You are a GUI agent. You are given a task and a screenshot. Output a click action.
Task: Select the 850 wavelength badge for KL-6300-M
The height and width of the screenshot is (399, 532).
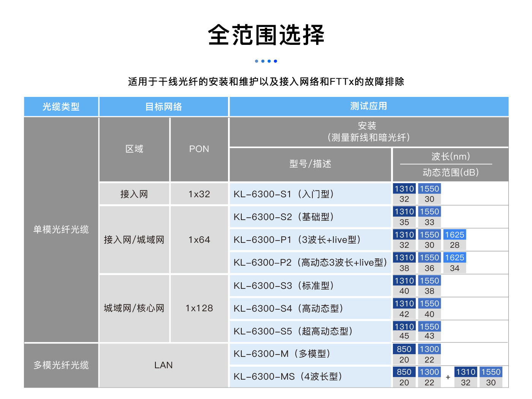point(404,349)
